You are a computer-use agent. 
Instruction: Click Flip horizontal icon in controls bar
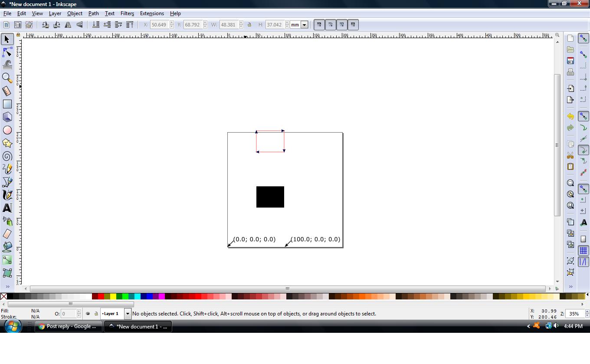coord(68,25)
